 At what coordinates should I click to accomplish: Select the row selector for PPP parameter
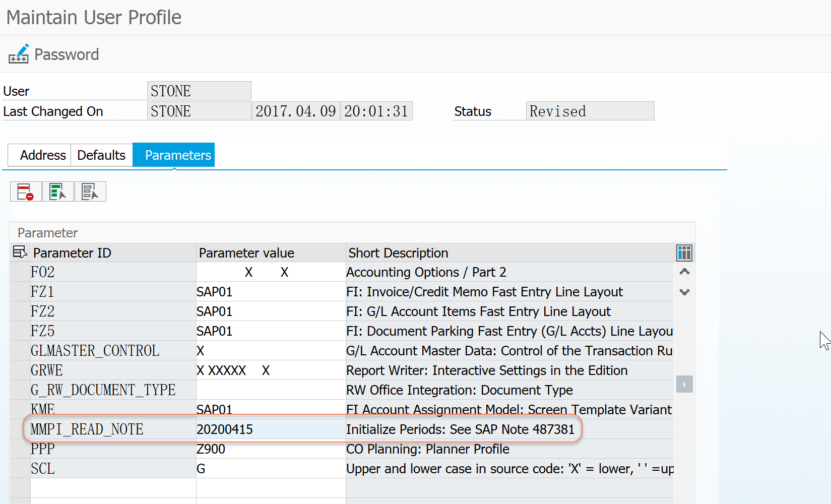tap(19, 449)
